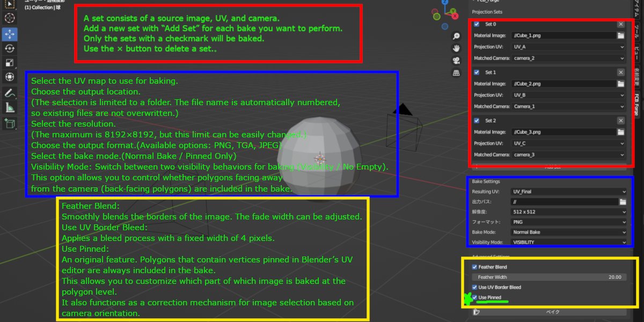Browse folder for the output path field
The image size is (644, 322).
(623, 202)
